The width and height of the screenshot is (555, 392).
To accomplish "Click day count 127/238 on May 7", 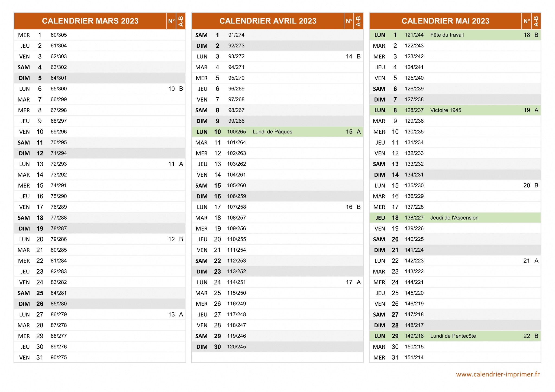I will click(x=414, y=99).
